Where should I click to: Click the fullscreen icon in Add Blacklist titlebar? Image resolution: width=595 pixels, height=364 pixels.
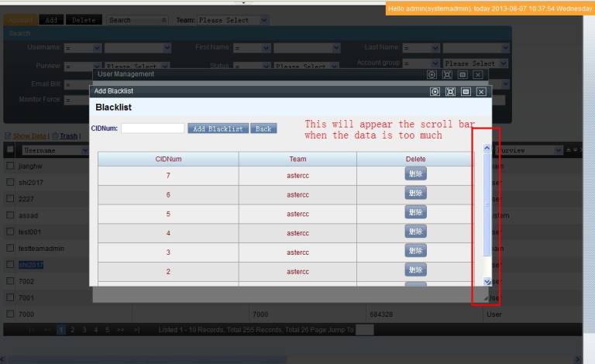point(450,91)
